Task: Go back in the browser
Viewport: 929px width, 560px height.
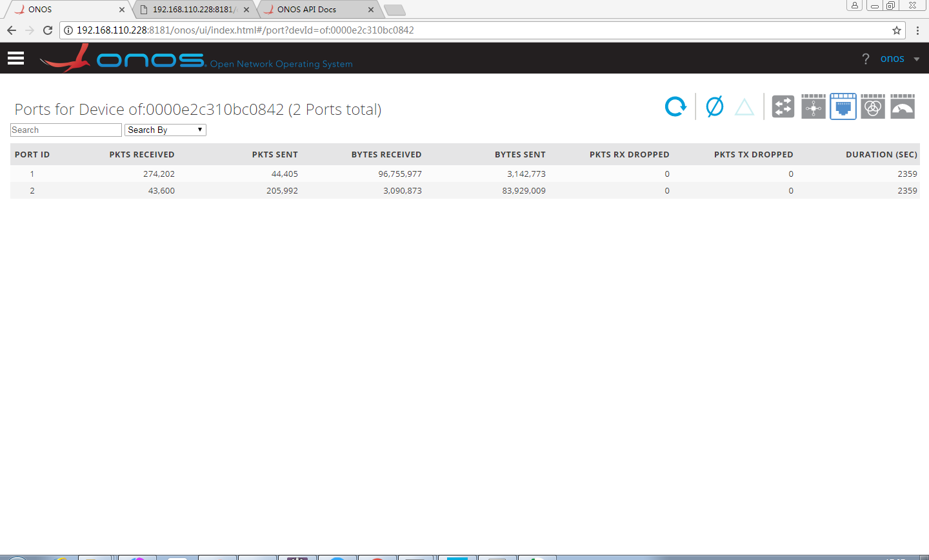Action: [12, 30]
